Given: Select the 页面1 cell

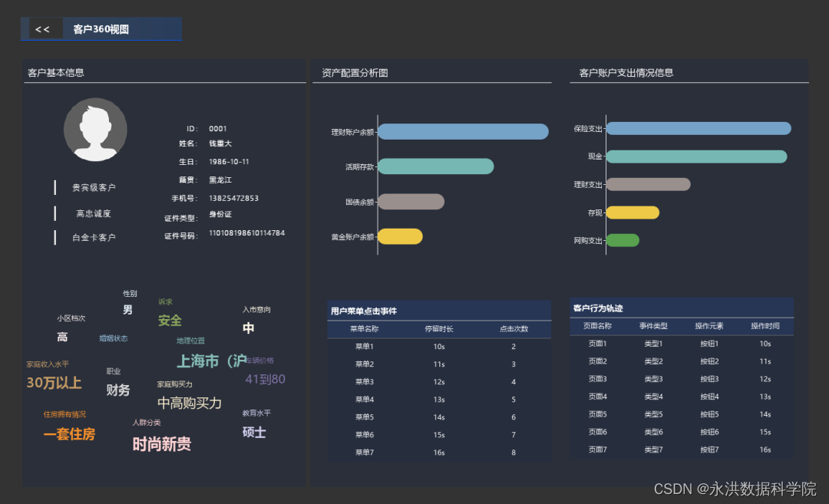Looking at the screenshot, I should 597,344.
